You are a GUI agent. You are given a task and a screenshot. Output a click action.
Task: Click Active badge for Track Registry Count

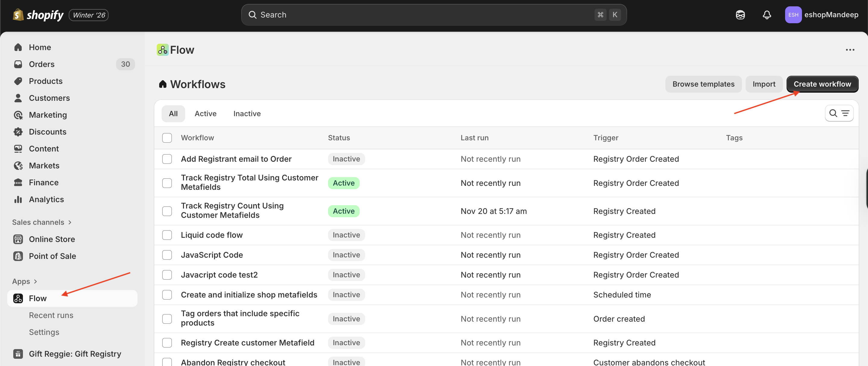click(344, 211)
